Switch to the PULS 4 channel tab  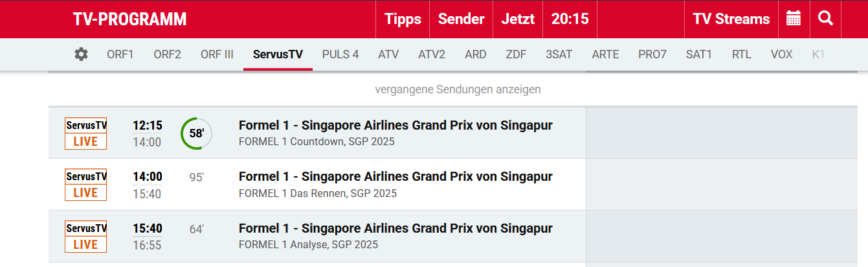click(340, 54)
